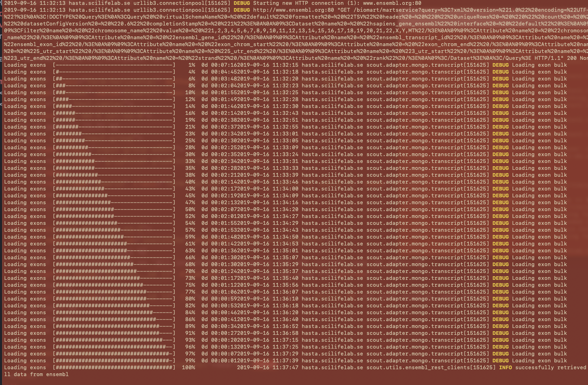This screenshot has height=385, width=588.
Task: Click 'Loading exons' label on the 89% row
Action: point(25,326)
